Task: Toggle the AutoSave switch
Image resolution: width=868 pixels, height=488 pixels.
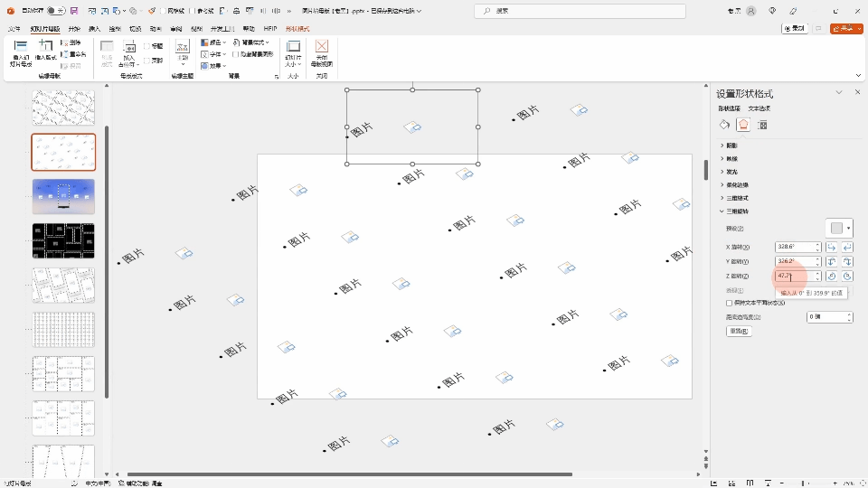Action: pos(55,11)
